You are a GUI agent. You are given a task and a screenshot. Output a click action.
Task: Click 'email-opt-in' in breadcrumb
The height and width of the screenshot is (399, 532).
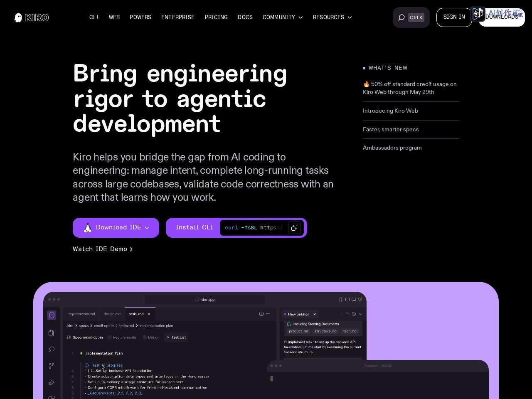[103, 326]
